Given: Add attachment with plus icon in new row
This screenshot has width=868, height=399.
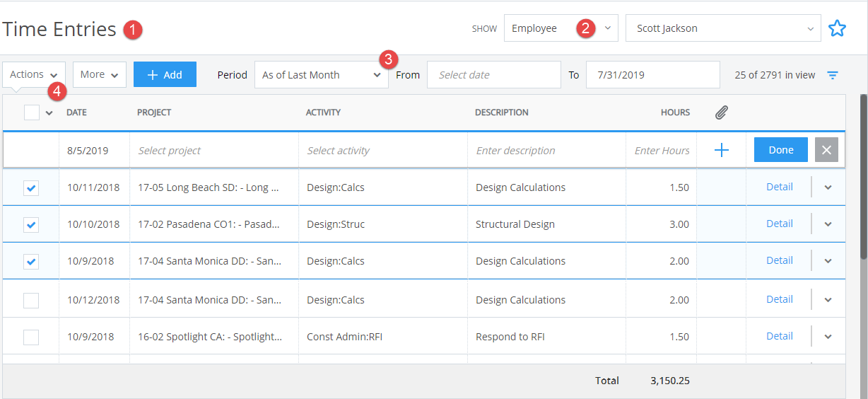Looking at the screenshot, I should click(x=721, y=150).
